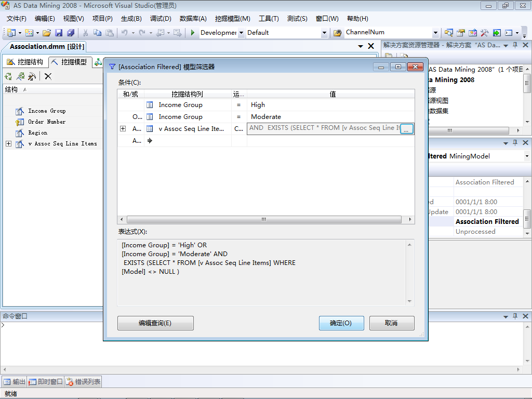Expand v Assoc Seq Line Items in structure tree
This screenshot has width=532, height=399.
click(x=9, y=144)
